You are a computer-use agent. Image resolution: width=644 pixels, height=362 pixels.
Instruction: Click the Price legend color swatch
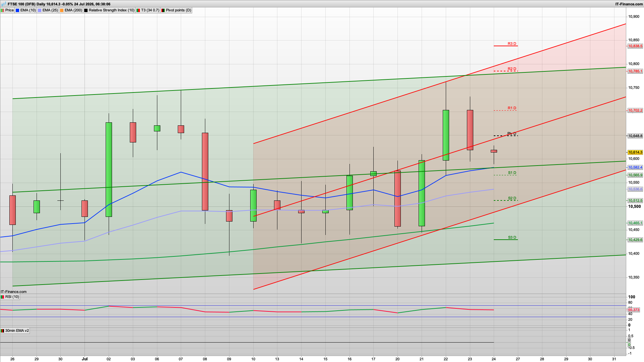point(3,10)
